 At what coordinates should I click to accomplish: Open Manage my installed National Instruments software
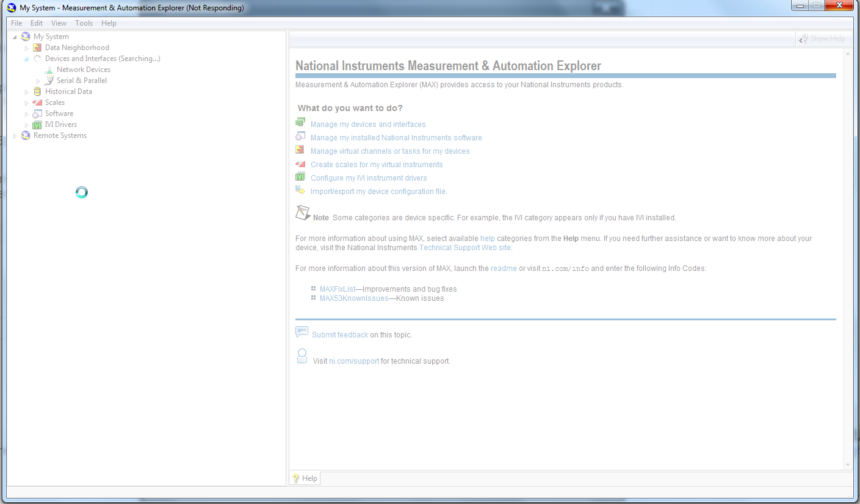(x=396, y=138)
